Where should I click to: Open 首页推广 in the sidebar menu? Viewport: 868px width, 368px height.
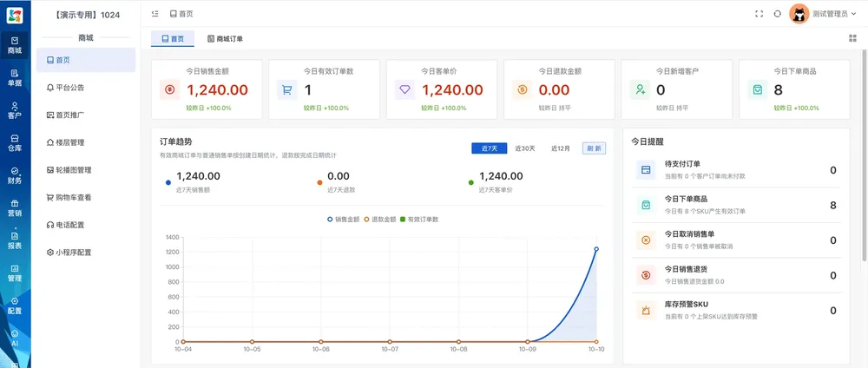click(86, 115)
